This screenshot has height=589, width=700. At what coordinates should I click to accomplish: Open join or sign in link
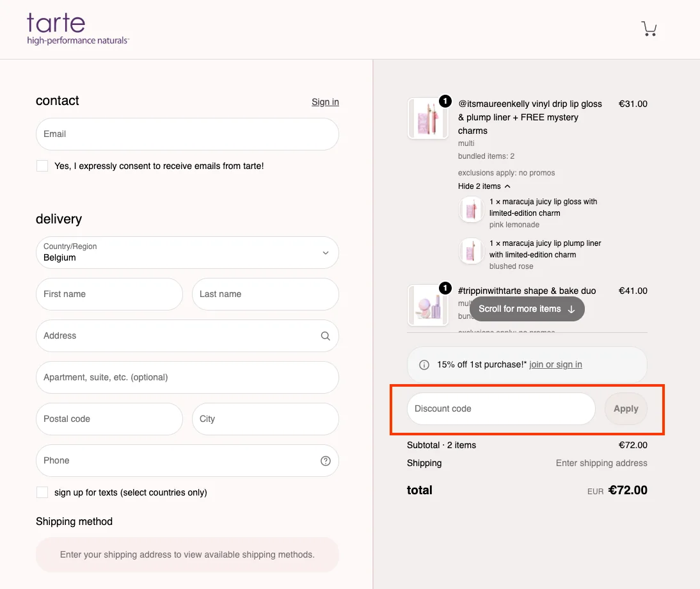pyautogui.click(x=555, y=364)
